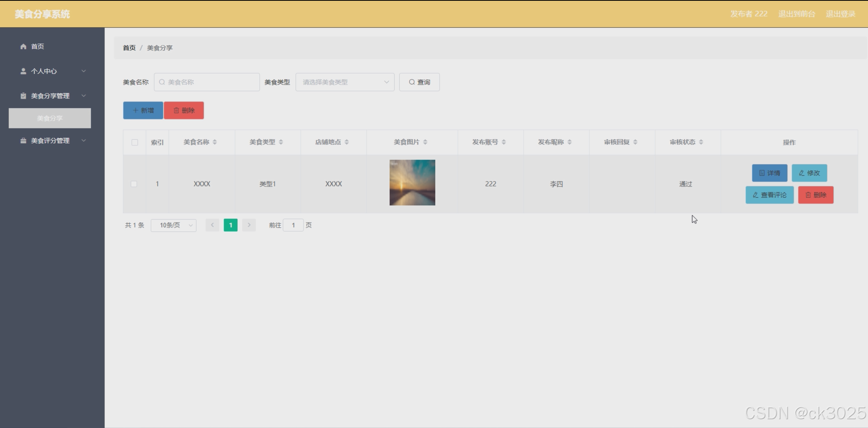Select the 美食分享 submenu item
Screen dimensions: 868x428
(x=50, y=118)
